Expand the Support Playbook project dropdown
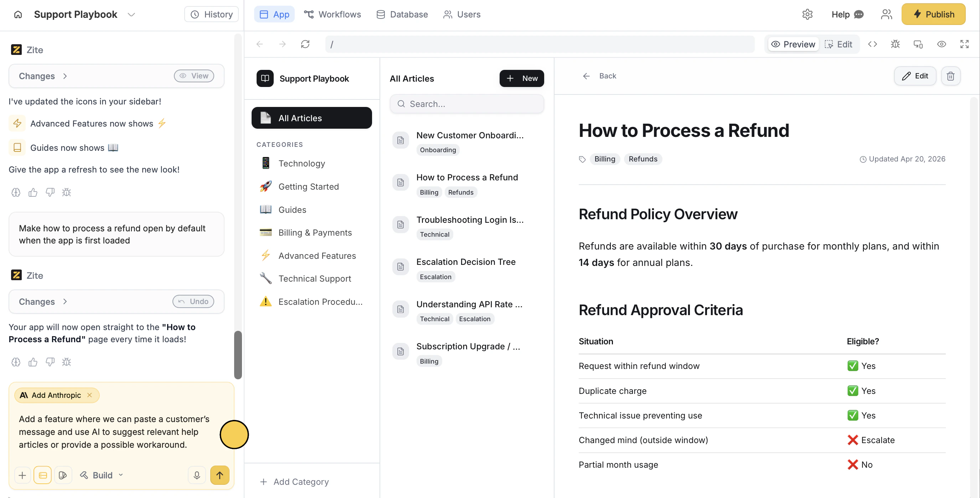 [131, 15]
